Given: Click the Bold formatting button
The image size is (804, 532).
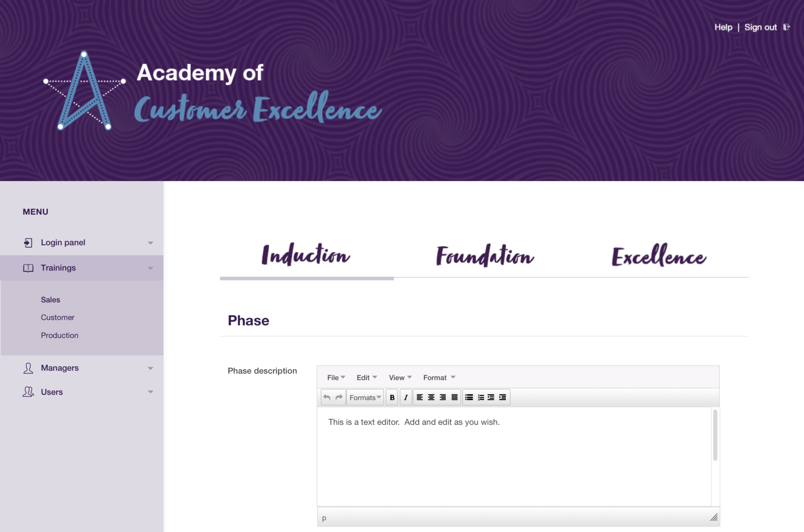Looking at the screenshot, I should pos(392,397).
